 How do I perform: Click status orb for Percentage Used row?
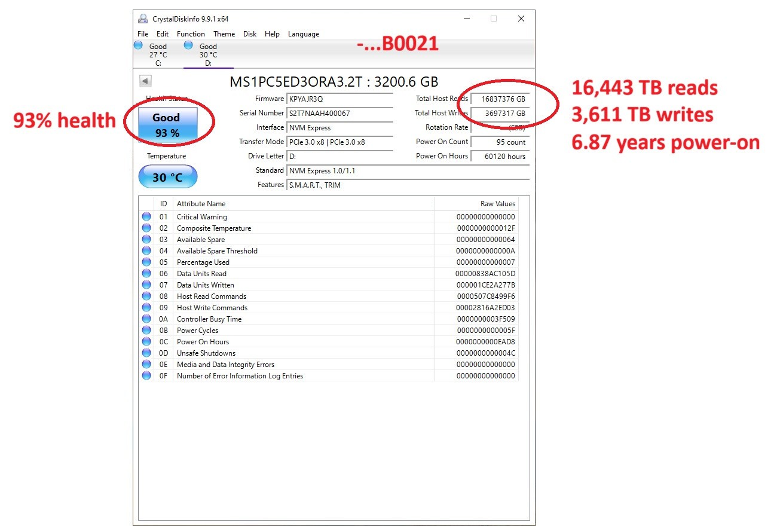pos(146,262)
